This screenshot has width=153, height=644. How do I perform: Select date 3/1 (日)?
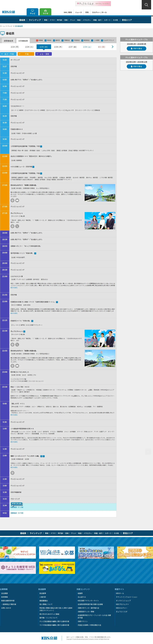[x=101, y=47]
